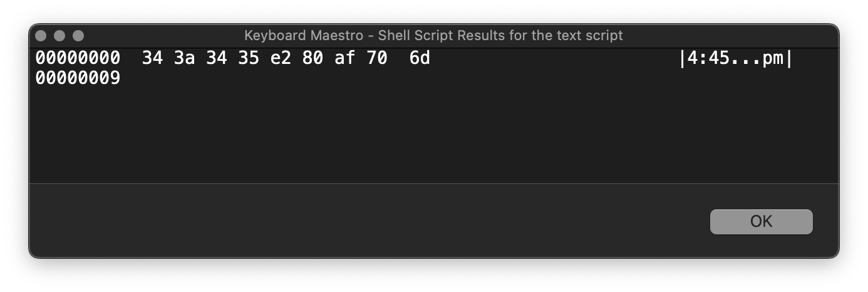
Task: Click hex byte e2 in the output
Action: (281, 58)
